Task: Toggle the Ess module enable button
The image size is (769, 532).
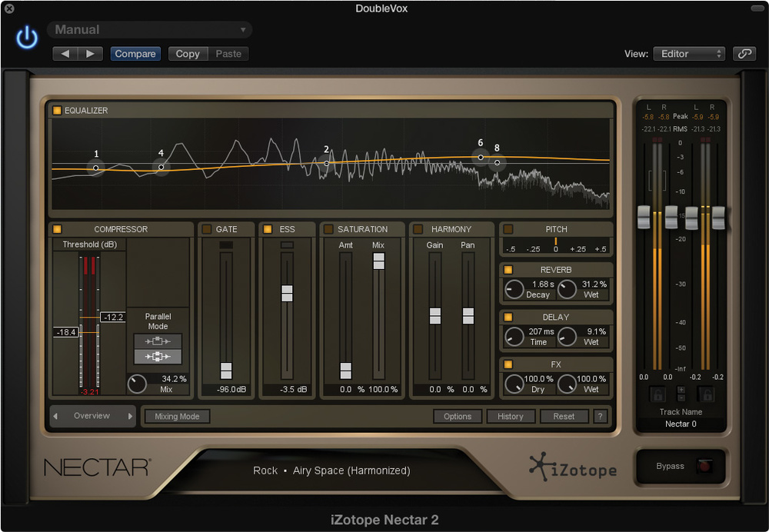Action: click(x=268, y=229)
